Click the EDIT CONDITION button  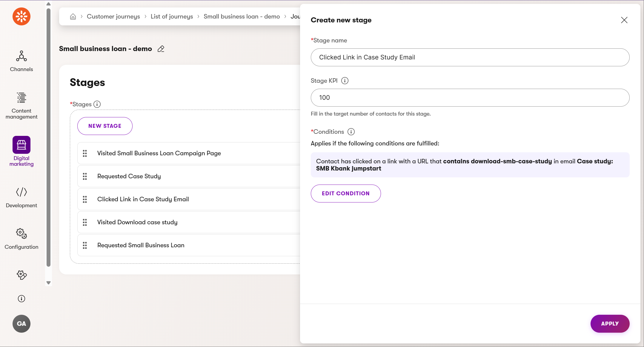[345, 194]
